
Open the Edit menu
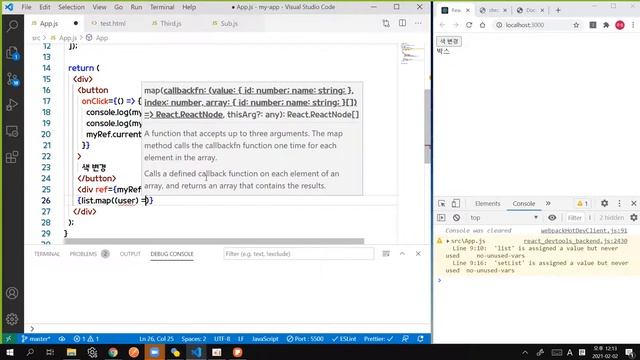[45, 7]
